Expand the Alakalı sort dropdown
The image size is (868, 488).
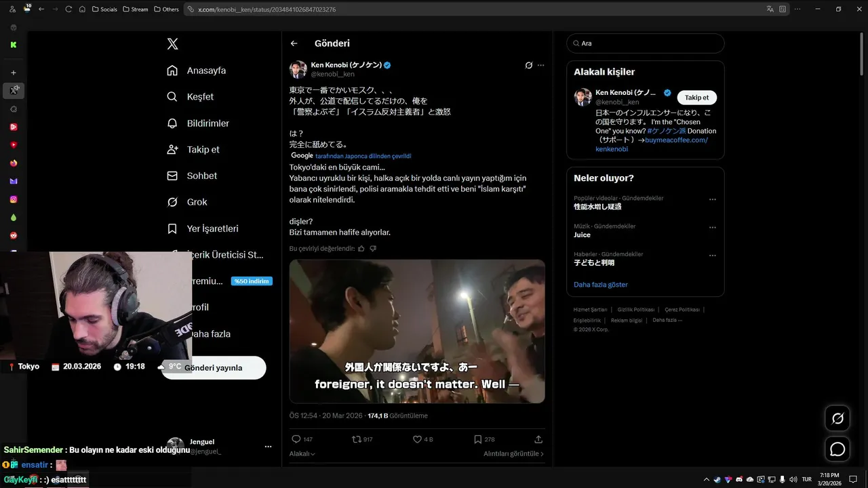coord(302,454)
